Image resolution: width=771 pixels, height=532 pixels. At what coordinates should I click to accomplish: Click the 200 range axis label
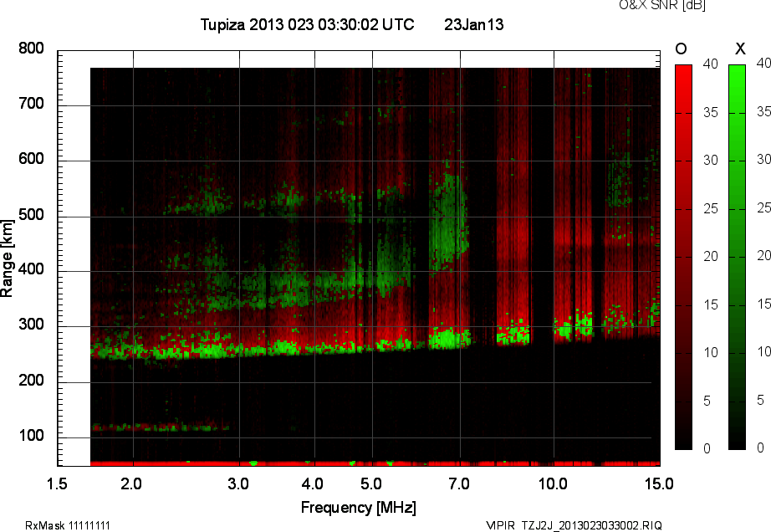pyautogui.click(x=31, y=381)
